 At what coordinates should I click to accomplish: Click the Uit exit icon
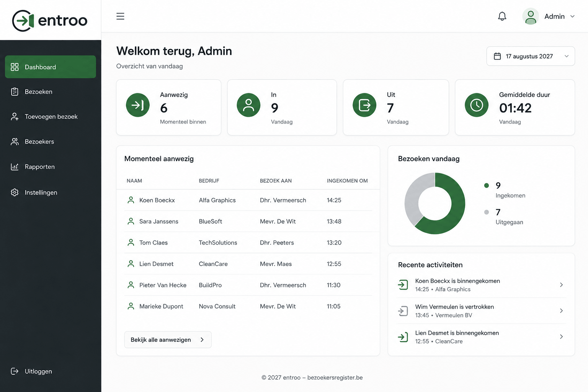click(364, 105)
